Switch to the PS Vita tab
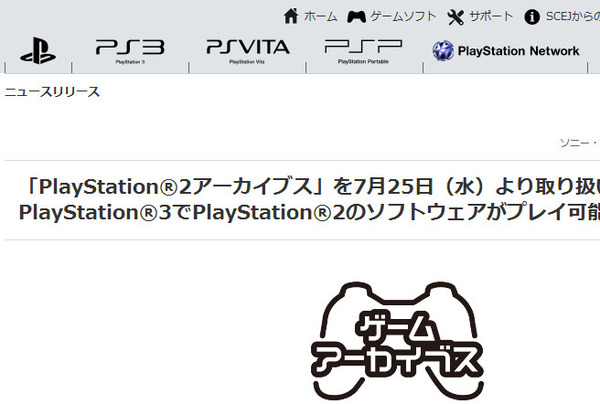The width and height of the screenshot is (600, 404). (248, 51)
